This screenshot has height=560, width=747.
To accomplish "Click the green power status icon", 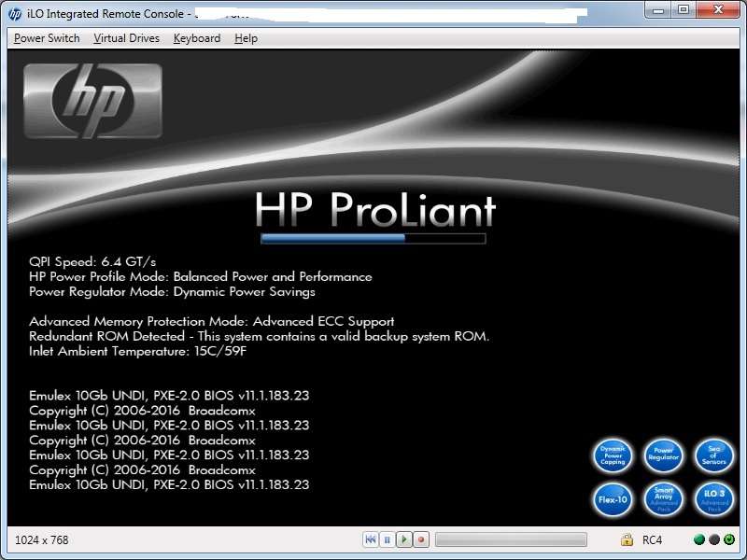I will [729, 539].
